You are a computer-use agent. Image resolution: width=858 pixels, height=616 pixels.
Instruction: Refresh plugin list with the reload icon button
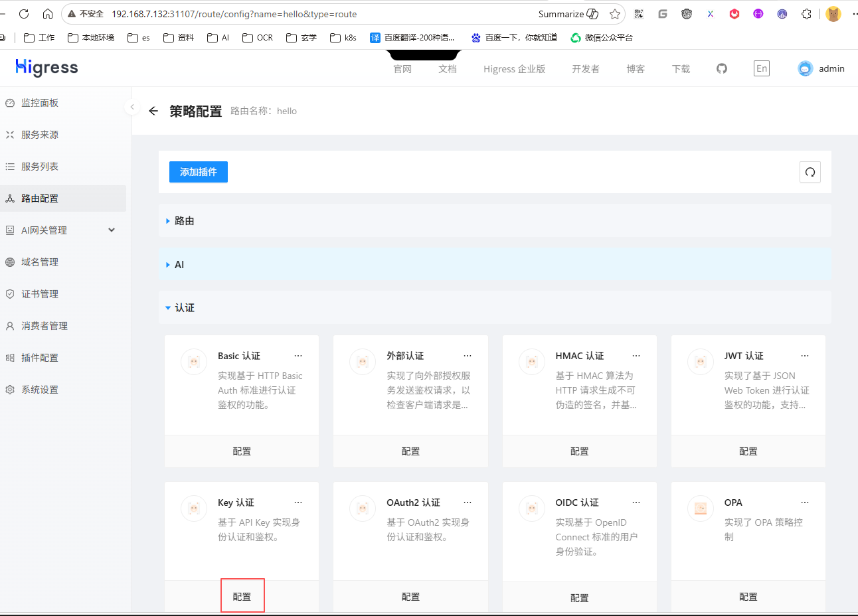click(x=810, y=172)
